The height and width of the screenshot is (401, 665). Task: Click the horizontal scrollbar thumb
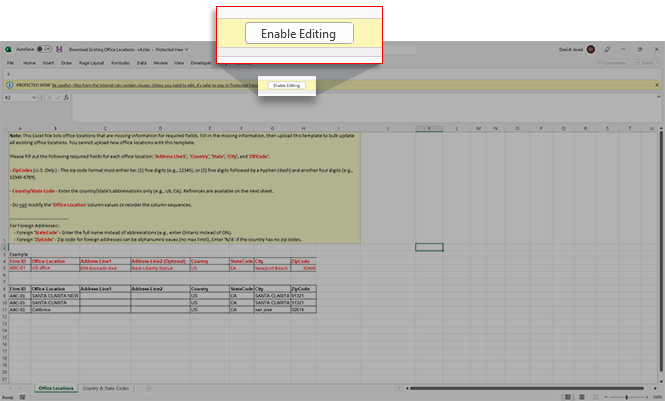(527, 388)
